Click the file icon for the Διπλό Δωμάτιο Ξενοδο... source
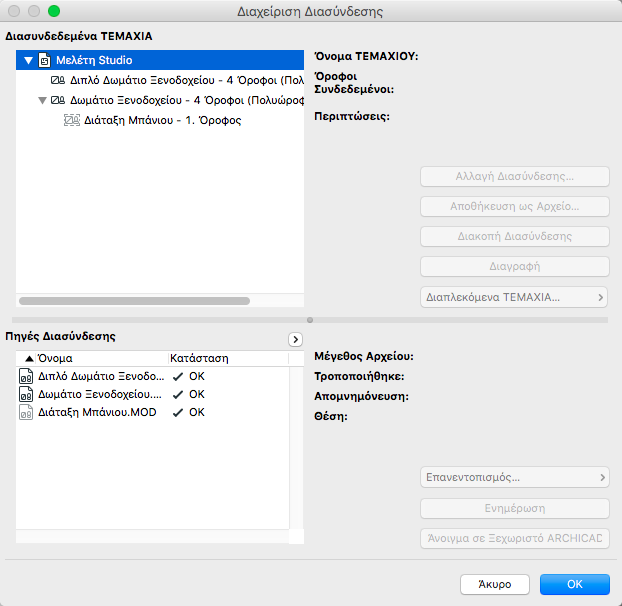The width and height of the screenshot is (622, 606). (x=26, y=376)
